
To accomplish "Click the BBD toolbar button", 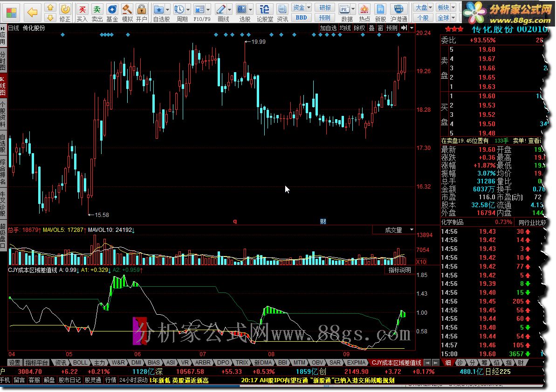I will [x=302, y=17].
